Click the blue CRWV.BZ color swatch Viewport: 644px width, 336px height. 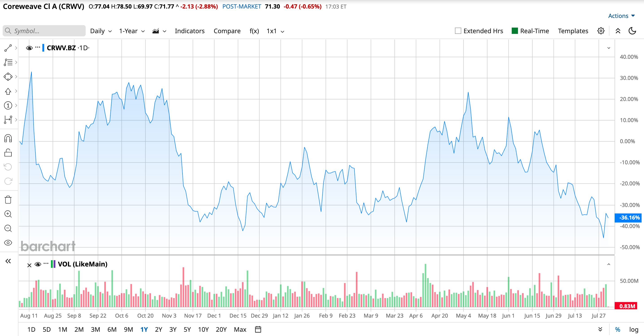(44, 48)
